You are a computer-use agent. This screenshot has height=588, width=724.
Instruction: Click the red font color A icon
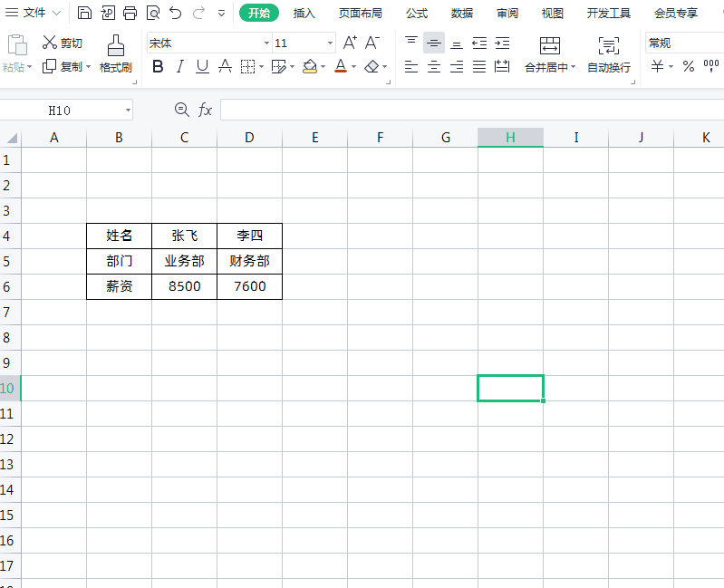(341, 67)
